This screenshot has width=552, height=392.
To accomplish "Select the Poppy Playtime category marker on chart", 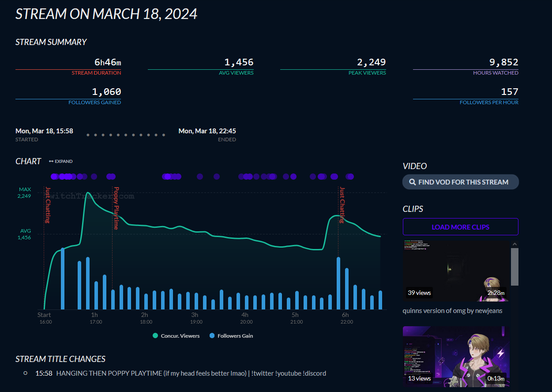I will click(x=116, y=208).
